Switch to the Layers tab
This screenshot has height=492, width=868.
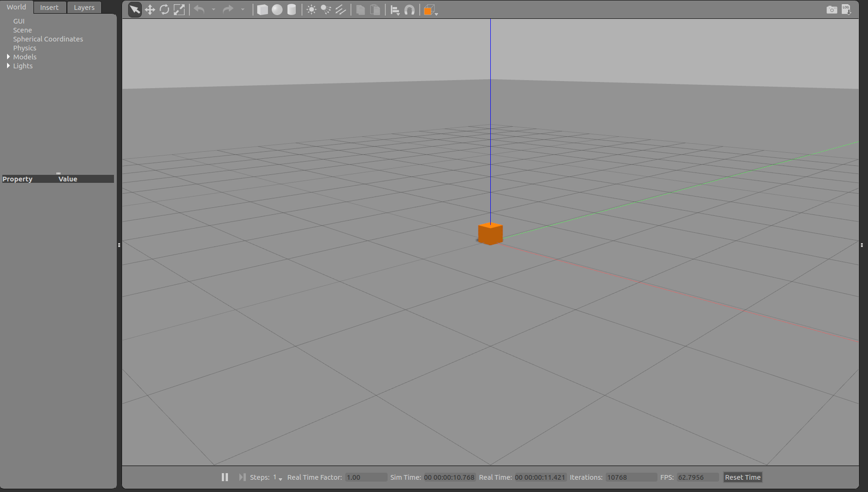(84, 8)
